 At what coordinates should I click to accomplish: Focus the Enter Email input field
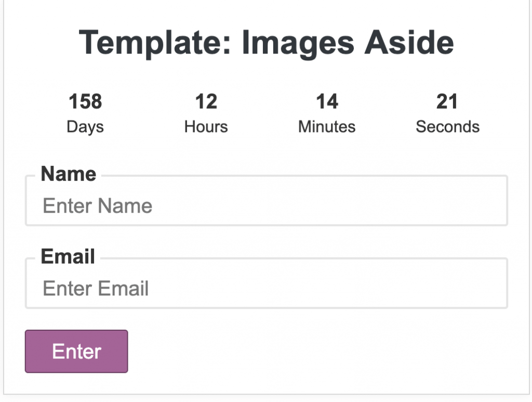tap(267, 283)
